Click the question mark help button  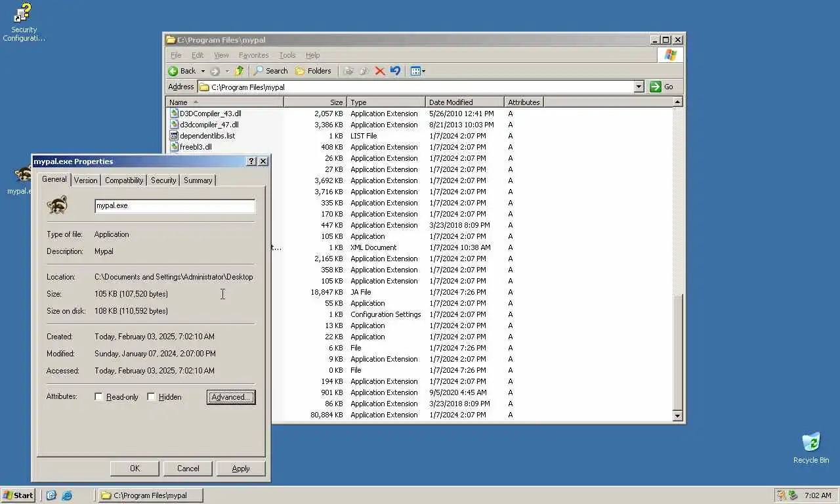[251, 161]
